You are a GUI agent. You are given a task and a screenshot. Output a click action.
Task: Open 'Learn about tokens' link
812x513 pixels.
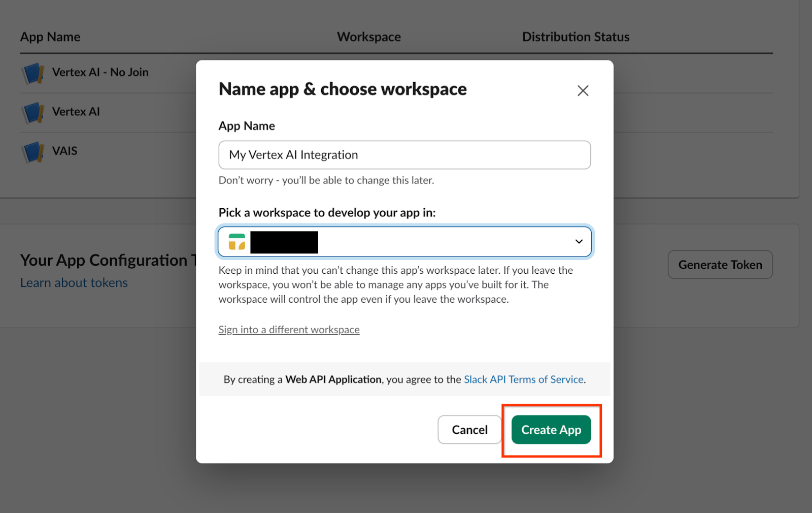pos(74,283)
